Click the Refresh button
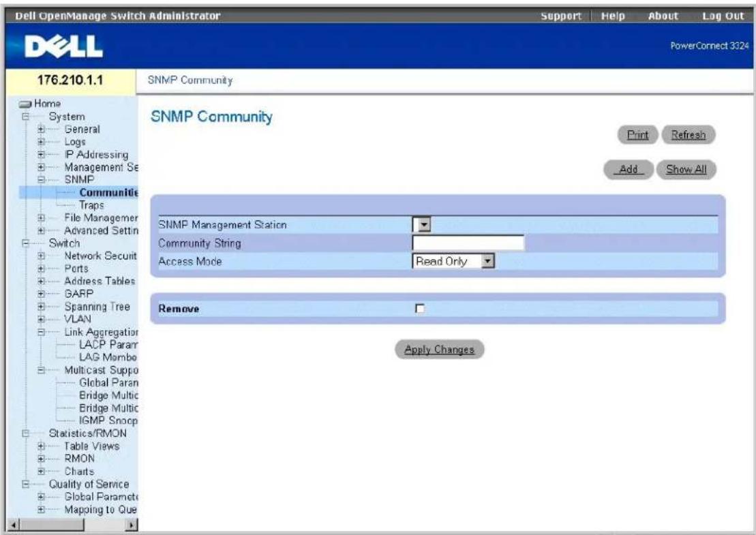The width and height of the screenshot is (756, 535). click(688, 135)
